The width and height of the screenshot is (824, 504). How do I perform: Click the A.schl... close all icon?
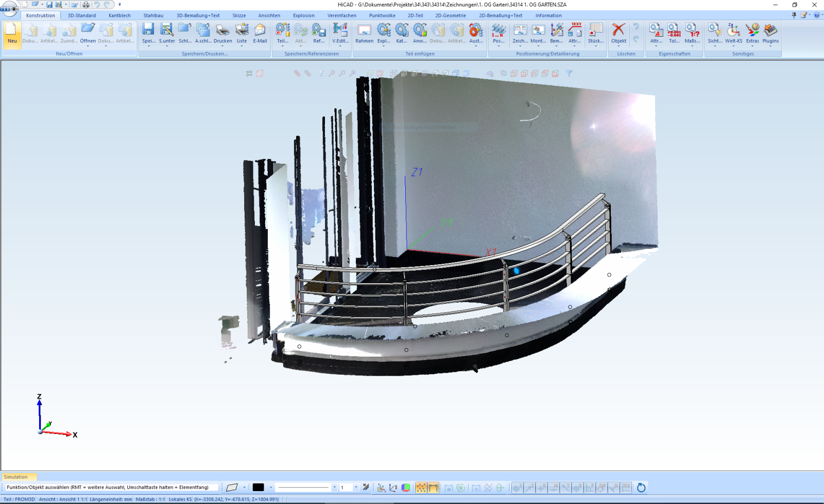(x=203, y=30)
